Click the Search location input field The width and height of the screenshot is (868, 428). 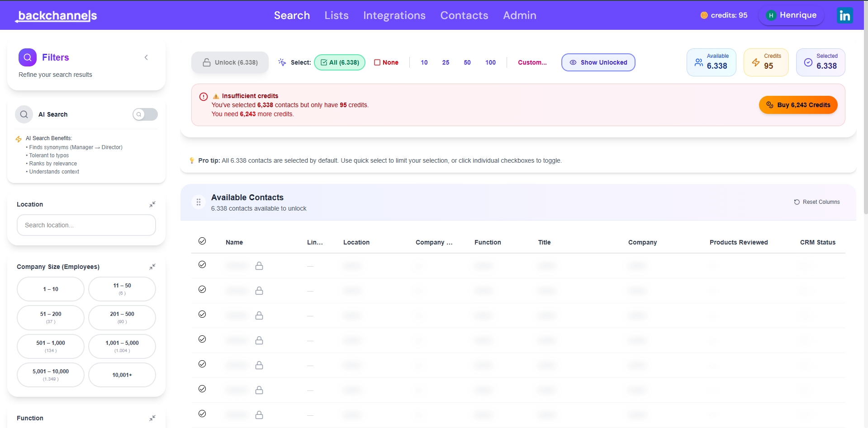(86, 225)
